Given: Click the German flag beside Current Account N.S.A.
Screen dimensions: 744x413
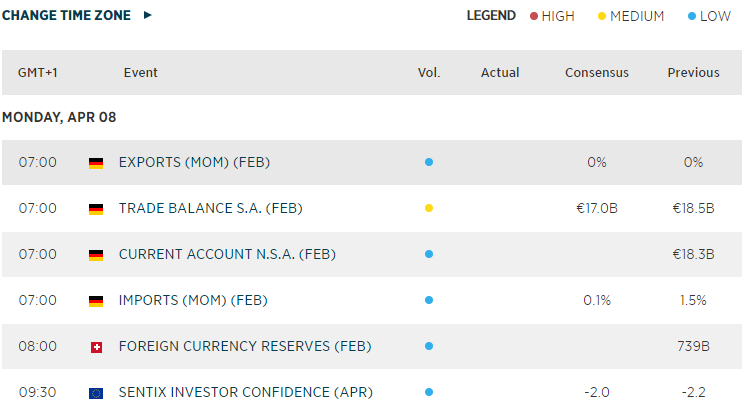Looking at the screenshot, I should (96, 255).
